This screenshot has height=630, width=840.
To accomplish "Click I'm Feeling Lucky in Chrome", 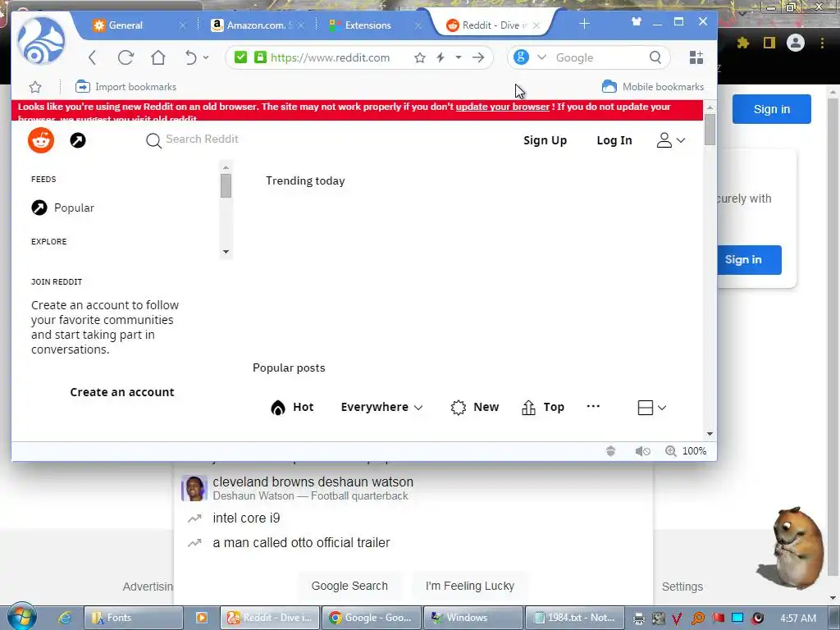I will click(x=470, y=586).
